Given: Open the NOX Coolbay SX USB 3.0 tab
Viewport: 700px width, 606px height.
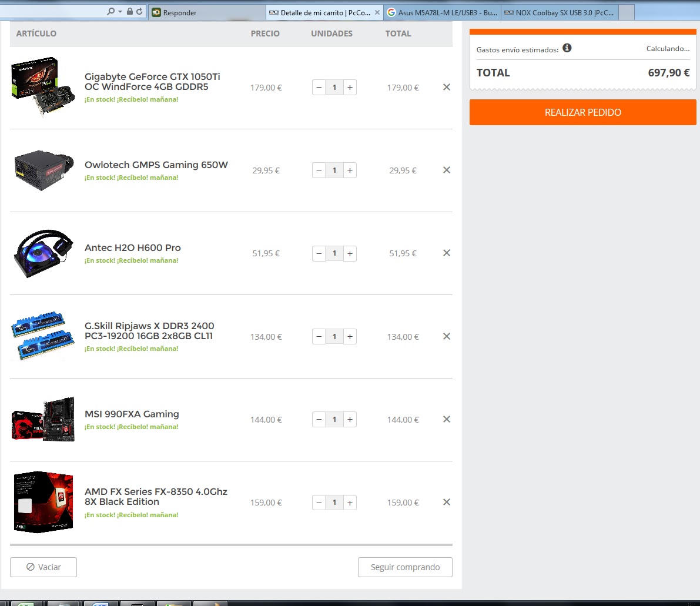Looking at the screenshot, I should tap(560, 12).
